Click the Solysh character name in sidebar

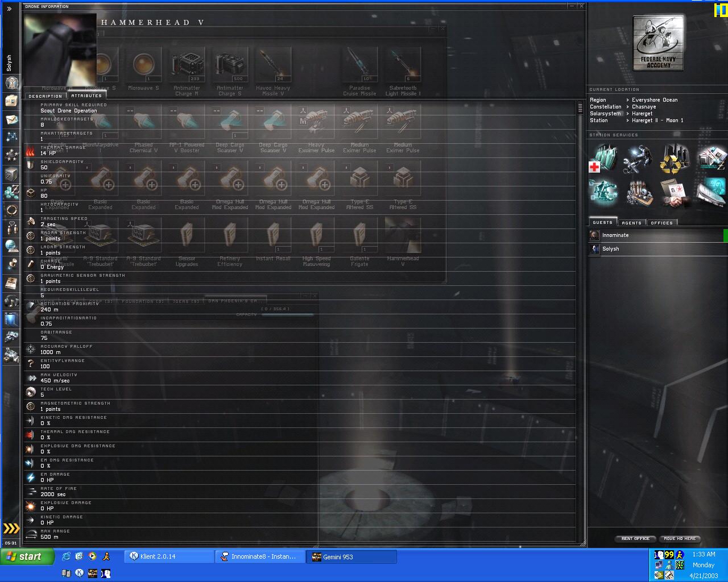click(9, 63)
